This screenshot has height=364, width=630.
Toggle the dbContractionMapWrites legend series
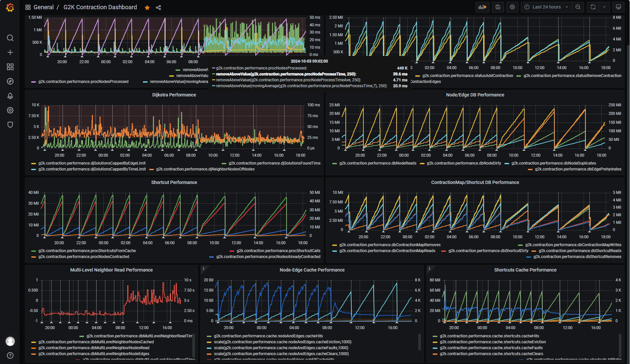(x=573, y=245)
